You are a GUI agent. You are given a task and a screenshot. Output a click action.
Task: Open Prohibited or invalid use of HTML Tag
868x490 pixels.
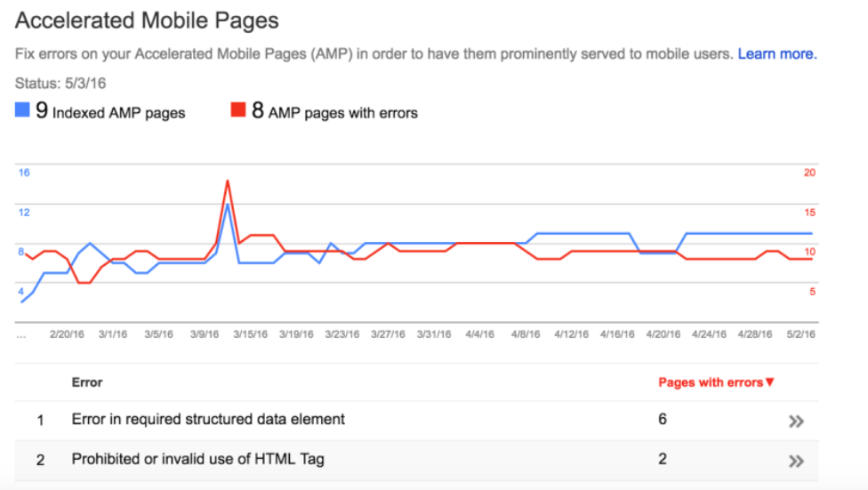pos(197,459)
